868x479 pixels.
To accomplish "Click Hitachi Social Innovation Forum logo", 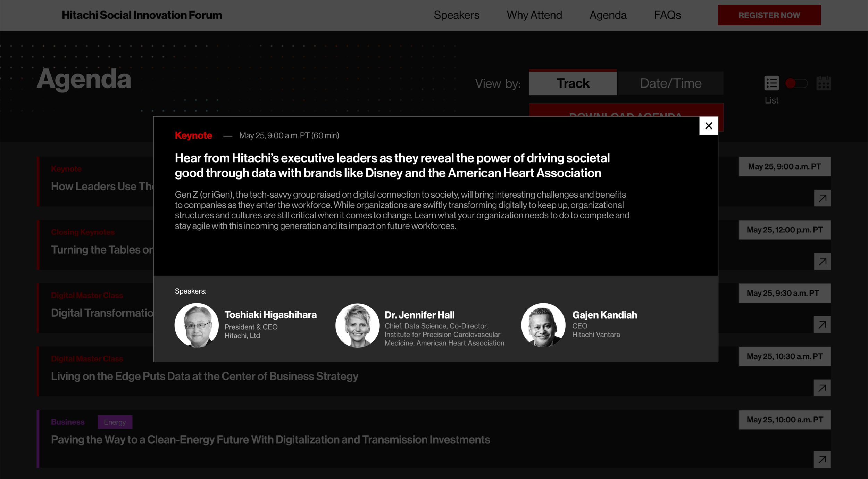I will (x=142, y=15).
